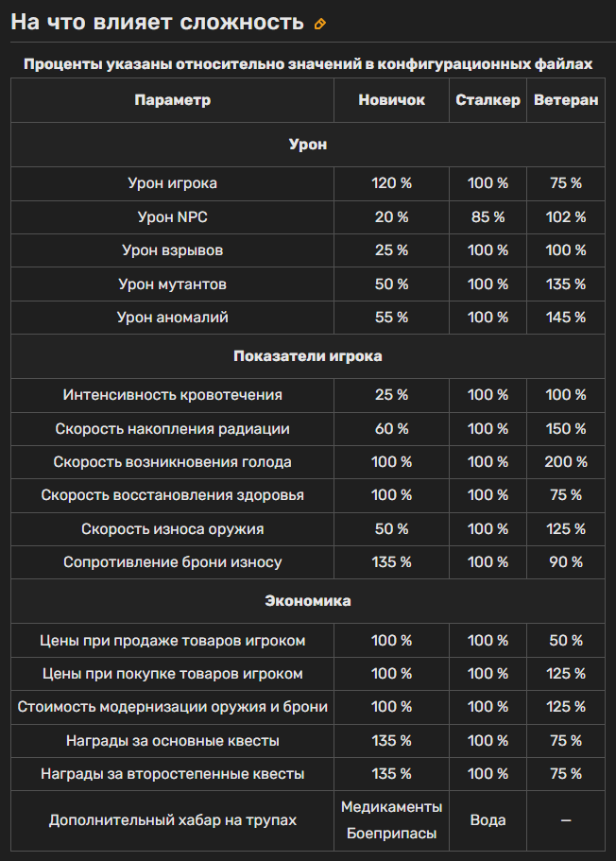This screenshot has height=861, width=616.
Task: Click 'Сопротивление брони износу' row label
Action: point(172,562)
